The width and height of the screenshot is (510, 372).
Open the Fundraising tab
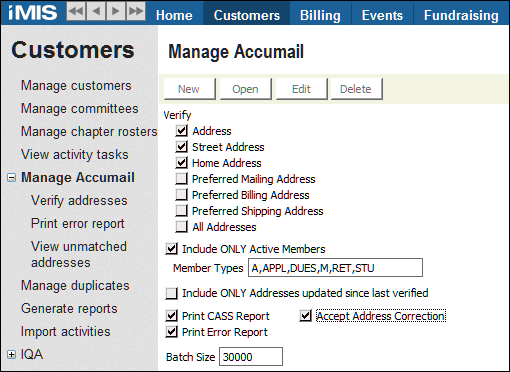click(x=461, y=15)
